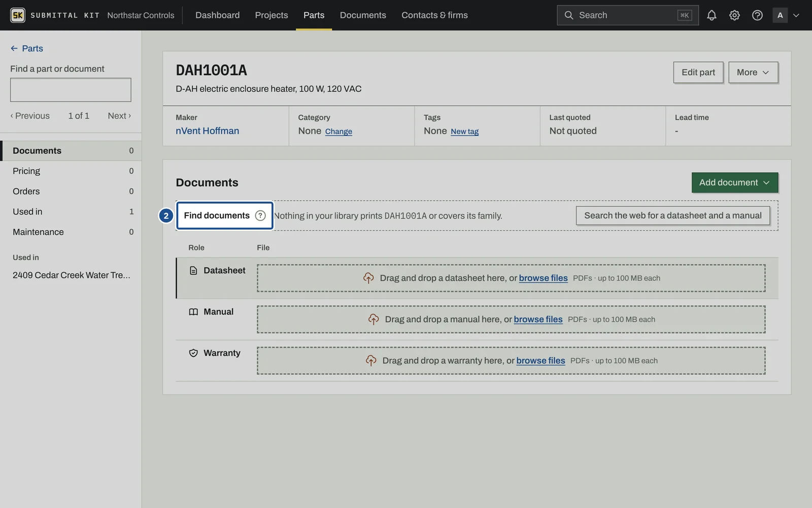812x508 pixels.
Task: Click the Change category link
Action: point(339,132)
